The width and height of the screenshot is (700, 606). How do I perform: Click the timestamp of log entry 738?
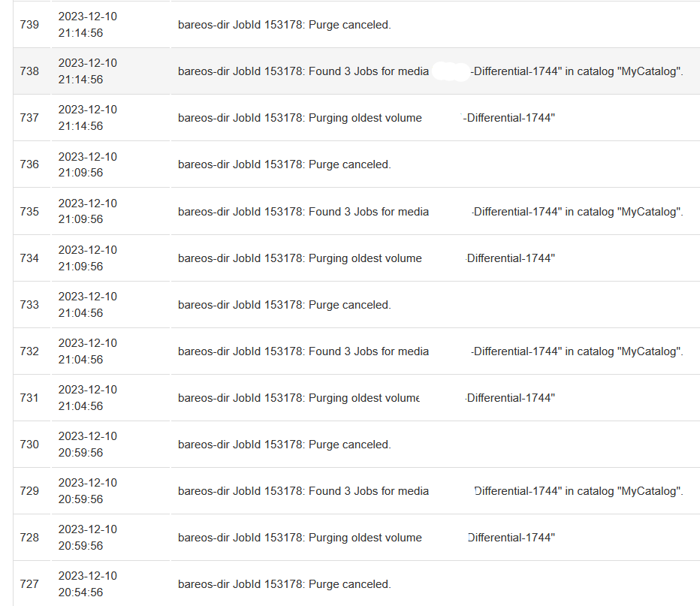click(x=87, y=71)
